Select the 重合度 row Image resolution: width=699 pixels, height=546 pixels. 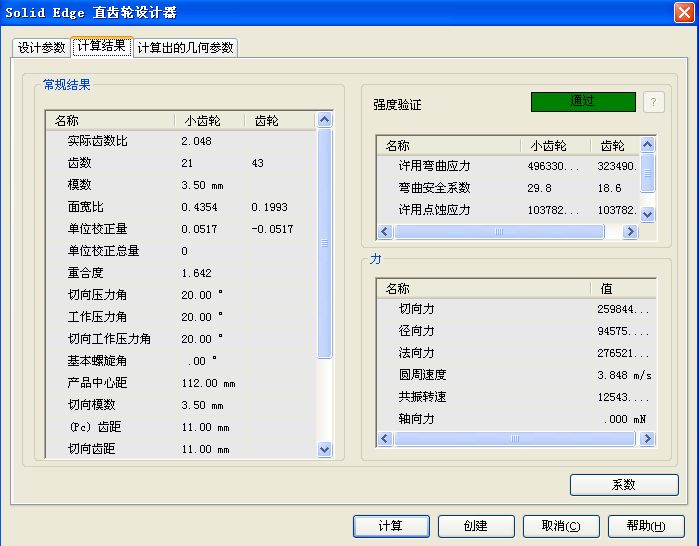pyautogui.click(x=181, y=273)
